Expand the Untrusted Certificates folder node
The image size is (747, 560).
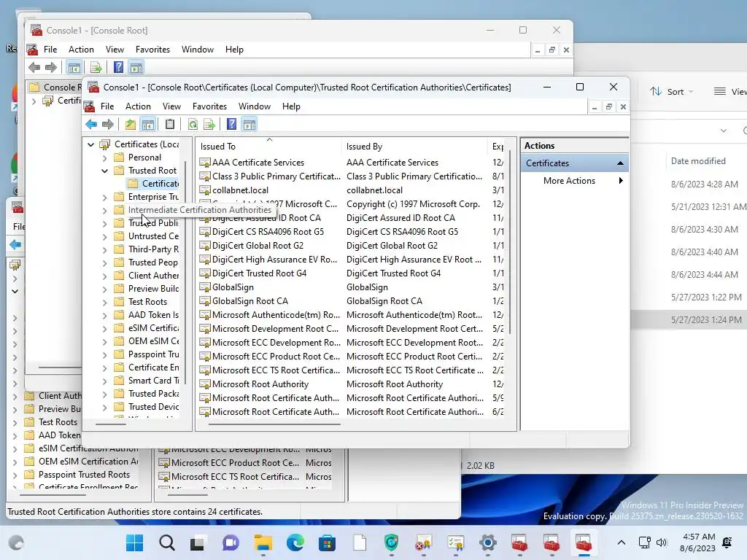point(105,237)
